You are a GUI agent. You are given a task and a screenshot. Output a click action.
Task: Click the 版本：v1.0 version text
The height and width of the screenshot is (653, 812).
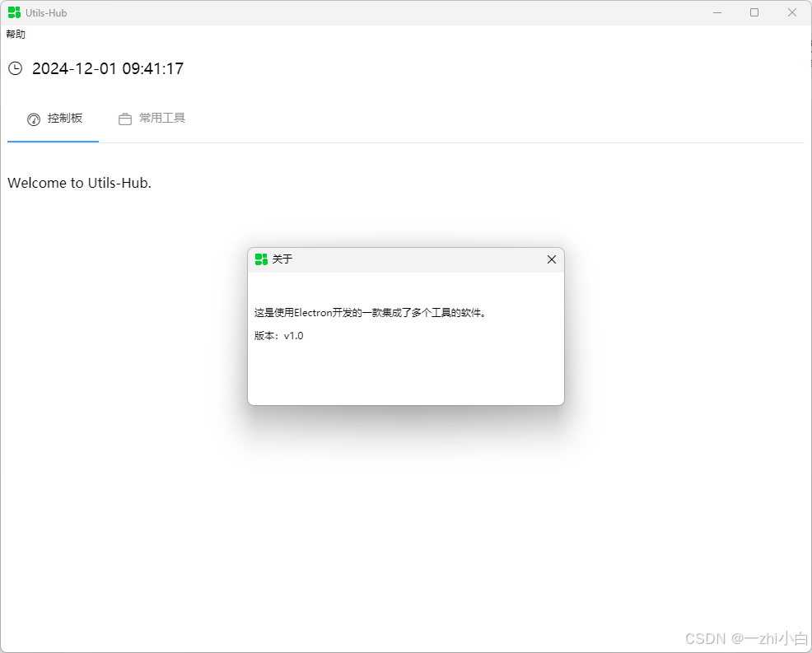[278, 336]
